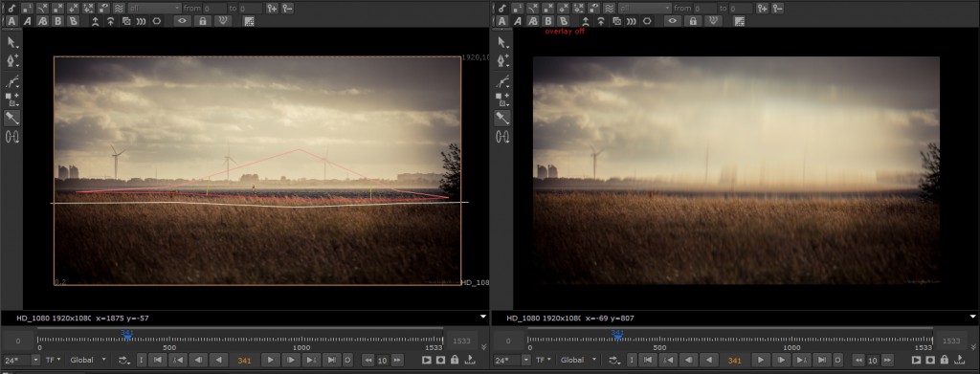Step back one frame in right viewer

tap(689, 361)
